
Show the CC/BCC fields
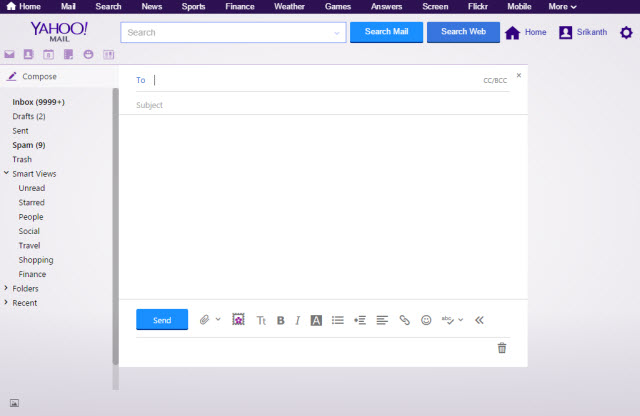495,80
